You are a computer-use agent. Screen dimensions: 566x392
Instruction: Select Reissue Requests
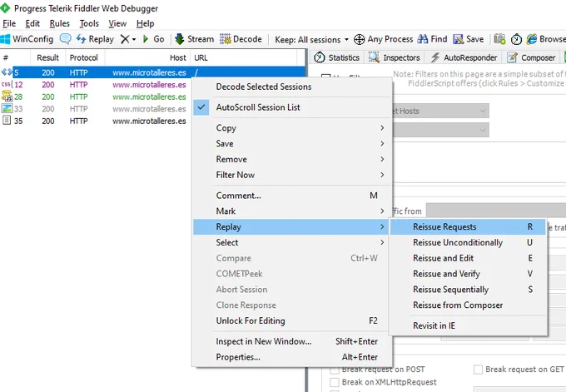pos(468,226)
